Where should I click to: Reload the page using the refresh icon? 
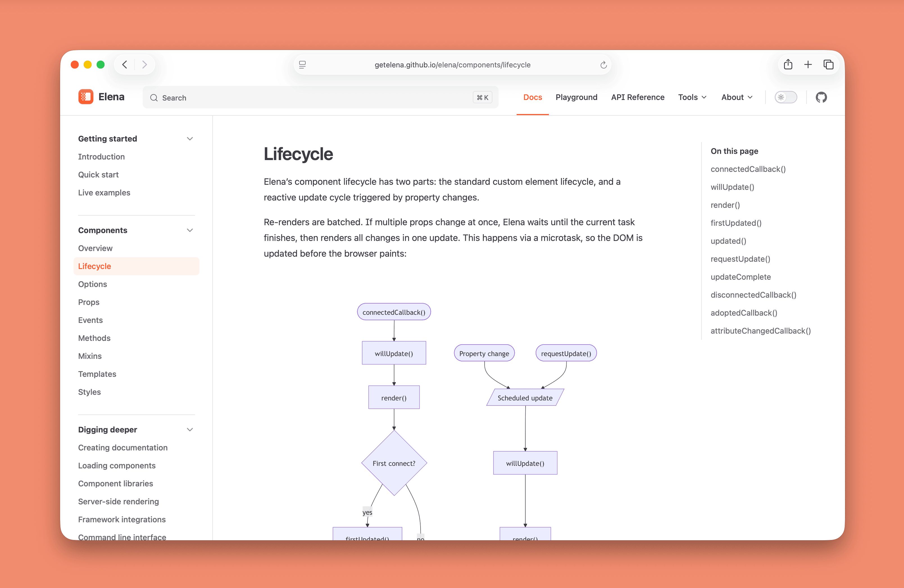[x=603, y=65]
